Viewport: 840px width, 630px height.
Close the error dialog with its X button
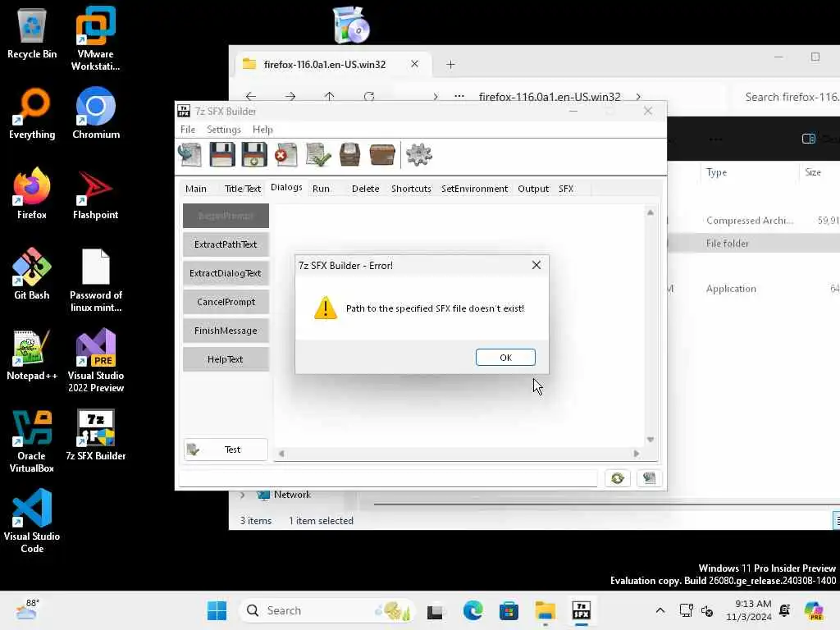(536, 265)
